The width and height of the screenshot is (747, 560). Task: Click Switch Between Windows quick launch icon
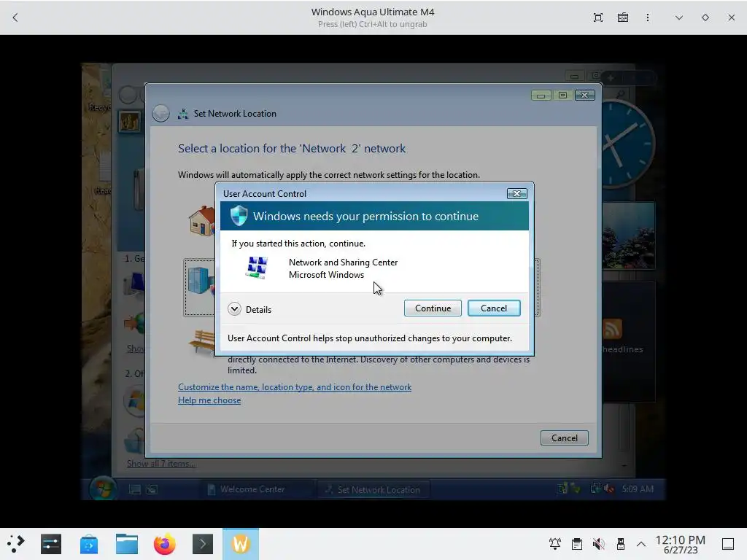coord(152,489)
